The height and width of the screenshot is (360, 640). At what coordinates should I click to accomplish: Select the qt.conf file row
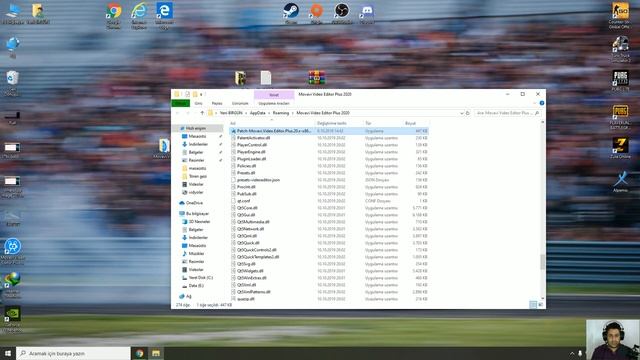329,201
